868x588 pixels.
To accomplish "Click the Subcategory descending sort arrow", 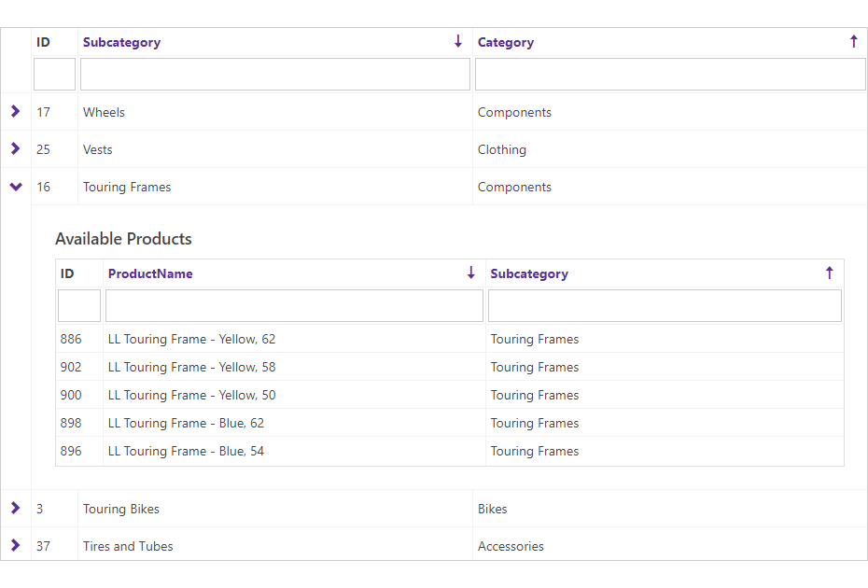I will click(458, 42).
